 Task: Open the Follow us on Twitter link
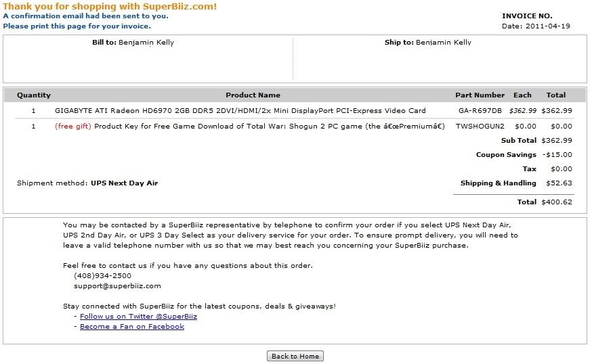tap(138, 317)
